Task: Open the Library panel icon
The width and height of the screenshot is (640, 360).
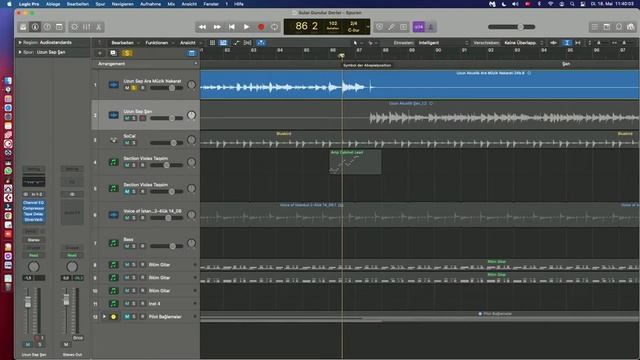Action: click(23, 27)
